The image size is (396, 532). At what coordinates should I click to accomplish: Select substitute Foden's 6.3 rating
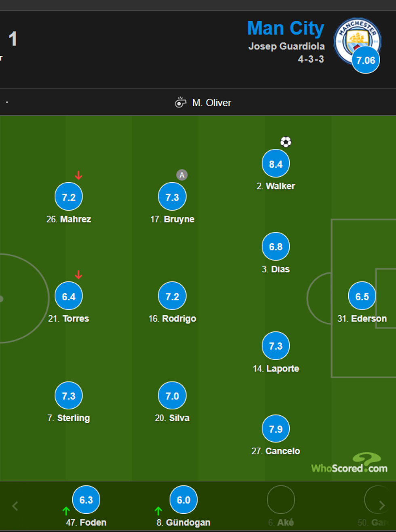click(x=86, y=500)
